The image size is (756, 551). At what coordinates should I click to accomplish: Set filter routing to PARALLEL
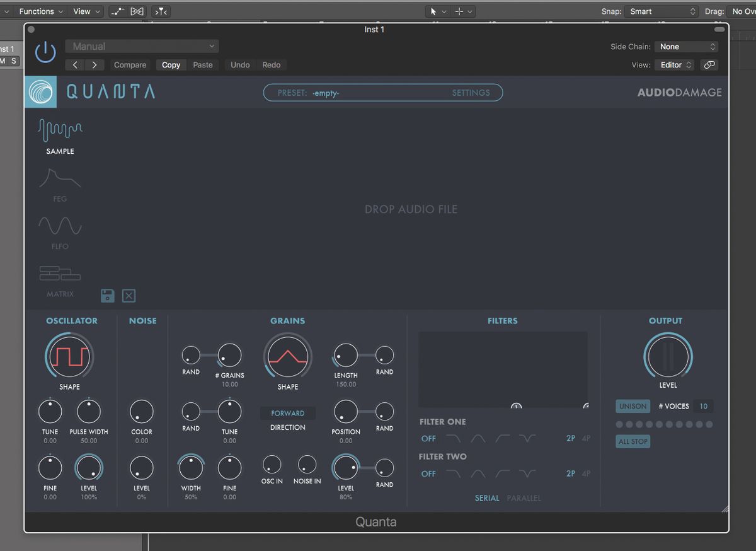tap(524, 498)
